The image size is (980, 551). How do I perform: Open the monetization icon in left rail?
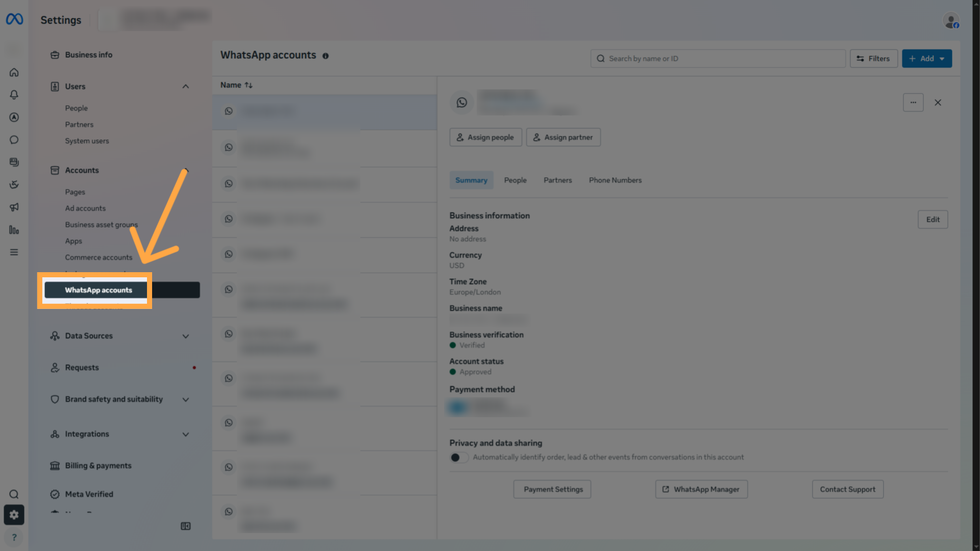pyautogui.click(x=14, y=185)
